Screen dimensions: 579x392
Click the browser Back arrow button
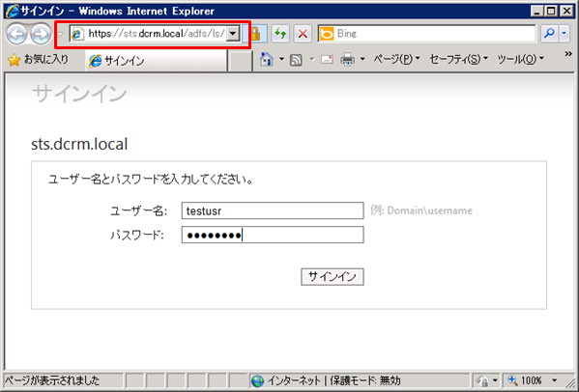pos(16,34)
